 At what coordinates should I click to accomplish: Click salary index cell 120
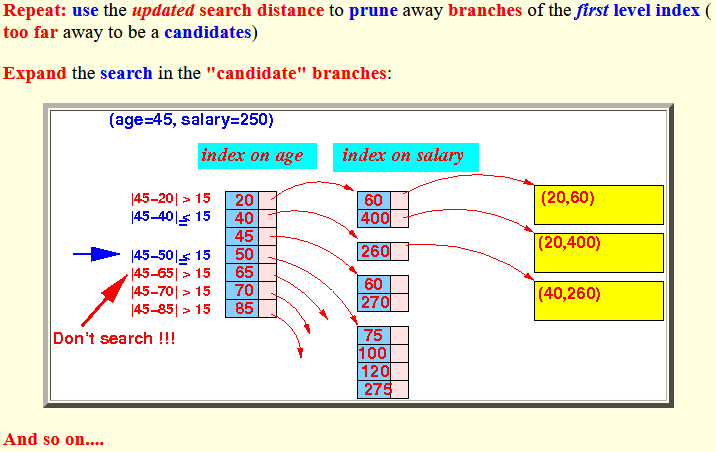[x=374, y=371]
